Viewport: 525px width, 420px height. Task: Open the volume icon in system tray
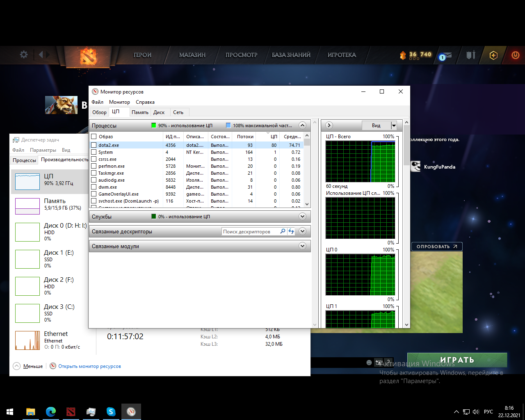[x=476, y=412]
